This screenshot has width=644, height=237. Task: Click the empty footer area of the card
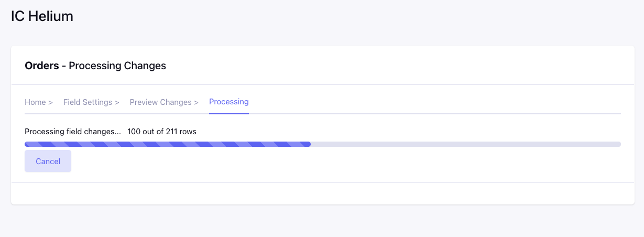322,193
